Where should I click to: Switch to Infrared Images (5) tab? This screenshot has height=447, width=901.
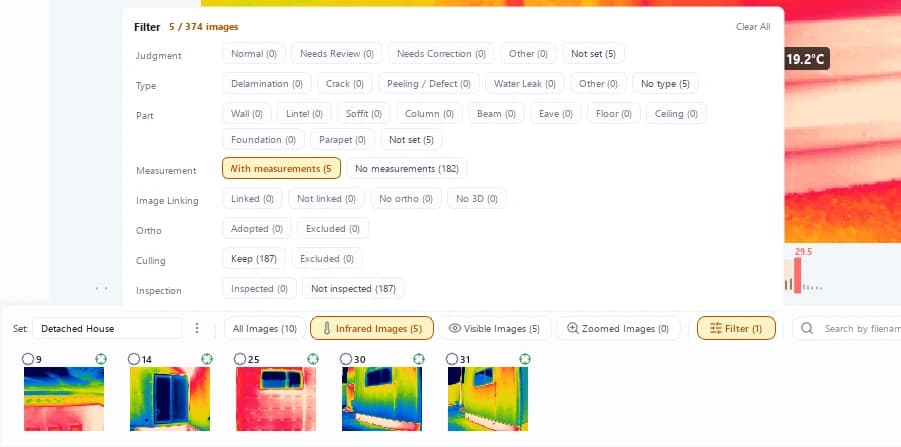372,328
